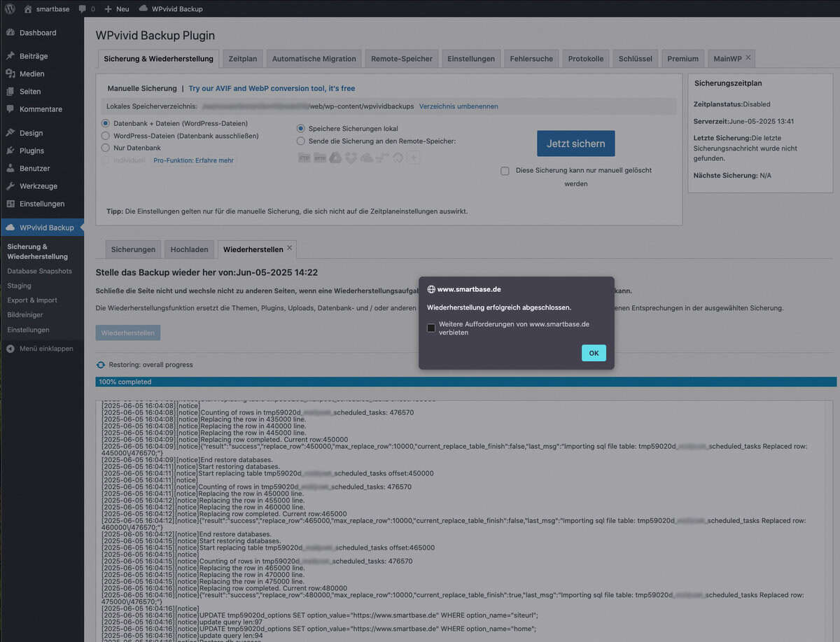840x642 pixels.
Task: Confirm the dialog with OK
Action: coord(594,353)
